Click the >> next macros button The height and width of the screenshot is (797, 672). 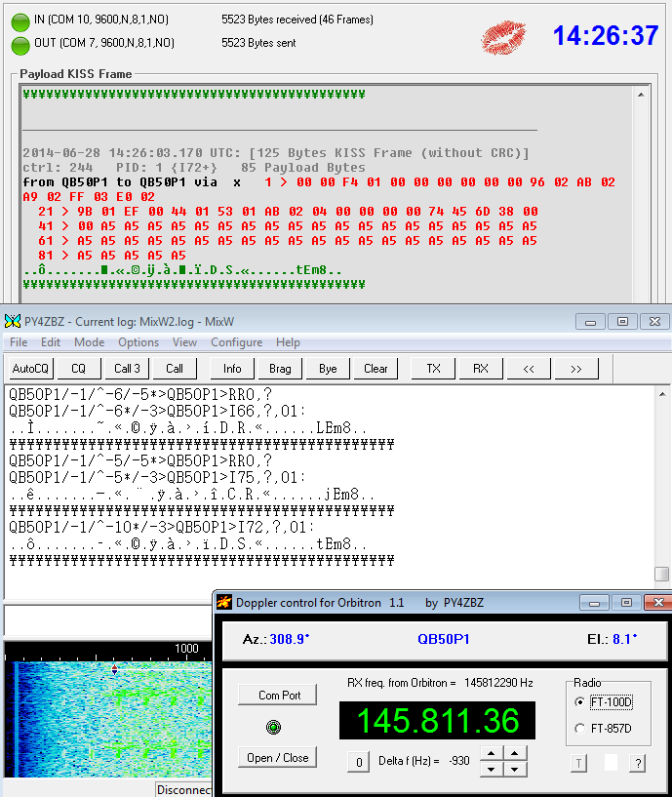coord(576,369)
